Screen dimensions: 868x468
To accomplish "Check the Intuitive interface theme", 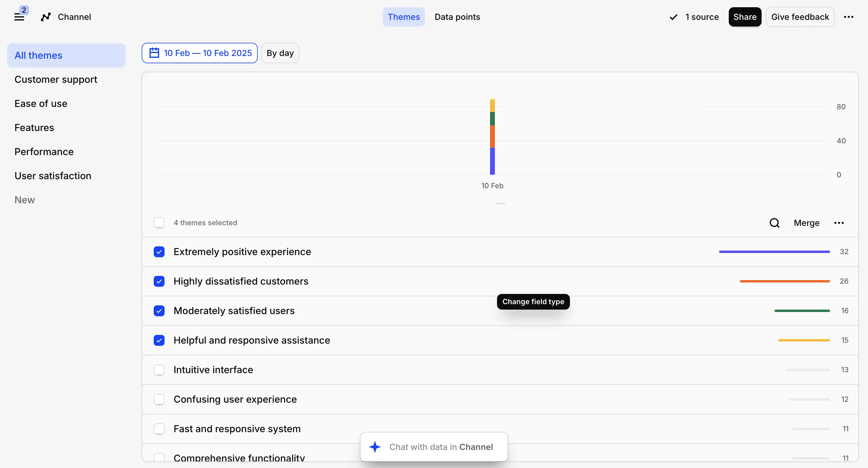I will click(159, 369).
